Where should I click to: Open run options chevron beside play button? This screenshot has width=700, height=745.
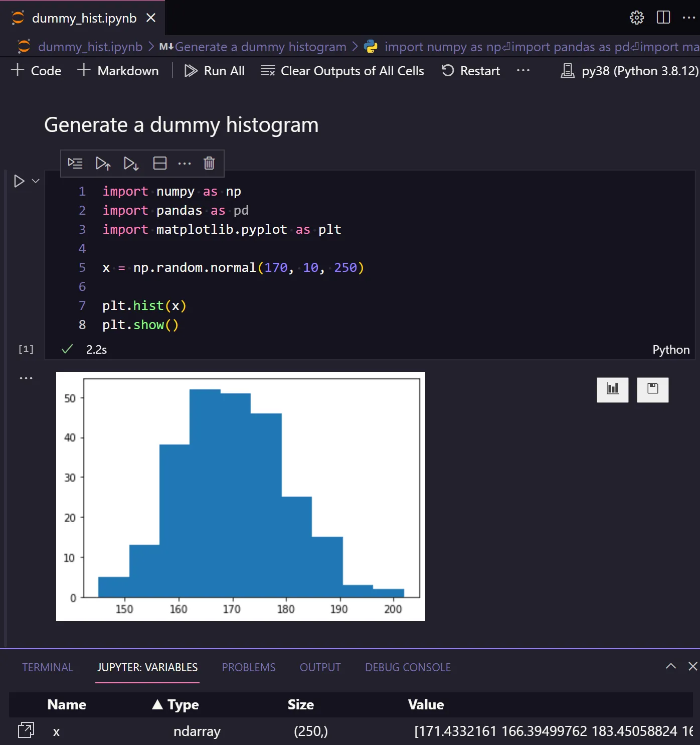tap(35, 181)
